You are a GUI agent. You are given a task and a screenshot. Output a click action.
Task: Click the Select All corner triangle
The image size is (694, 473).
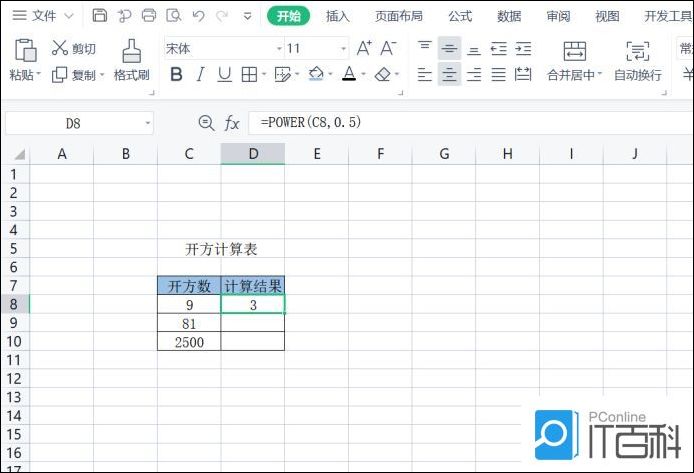[19, 154]
